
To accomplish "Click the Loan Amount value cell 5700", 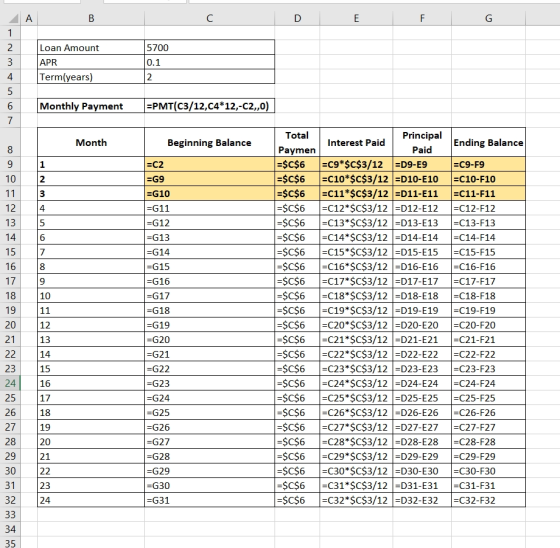I will [x=210, y=48].
